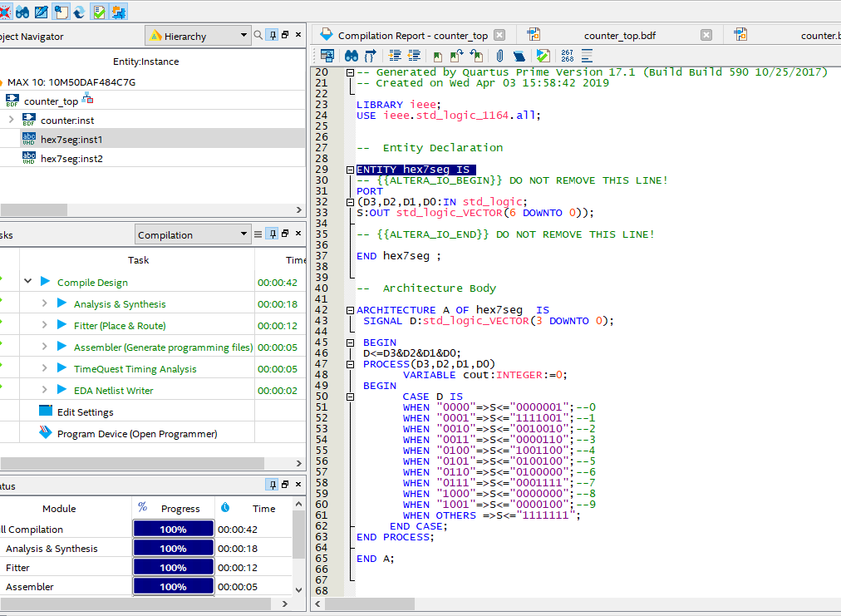The width and height of the screenshot is (841, 616).
Task: Start Analysis & Synthesis play button
Action: [x=61, y=303]
